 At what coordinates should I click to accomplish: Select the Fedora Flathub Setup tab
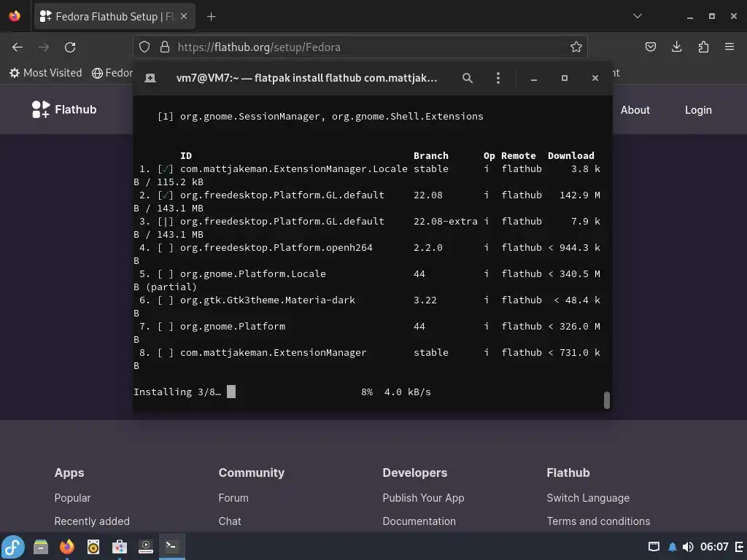(x=115, y=17)
